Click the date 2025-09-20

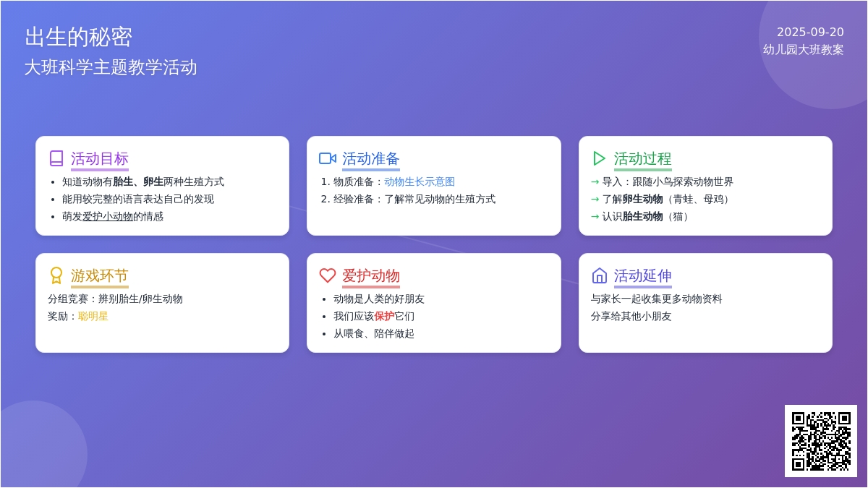(x=810, y=33)
